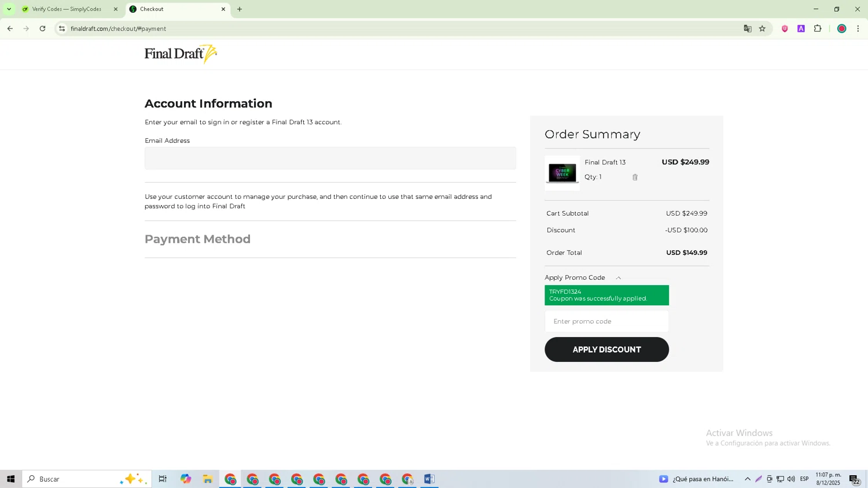868x488 pixels.
Task: Open volume control in system tray
Action: pyautogui.click(x=791, y=479)
